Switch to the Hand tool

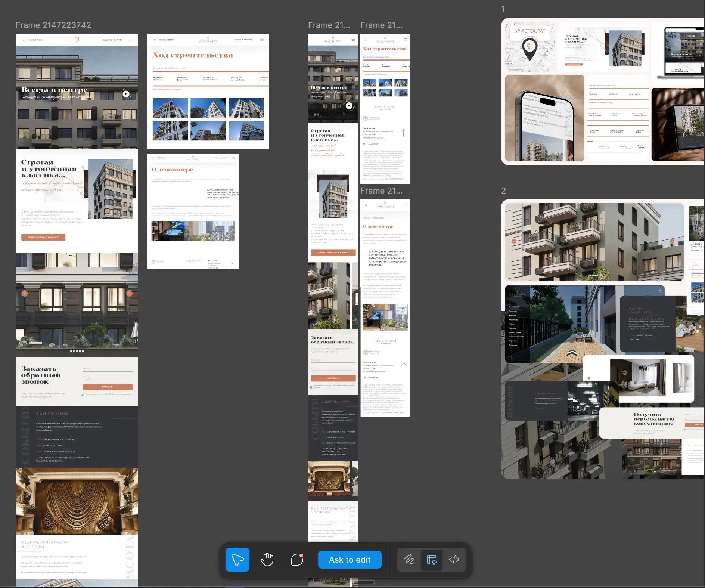point(267,560)
